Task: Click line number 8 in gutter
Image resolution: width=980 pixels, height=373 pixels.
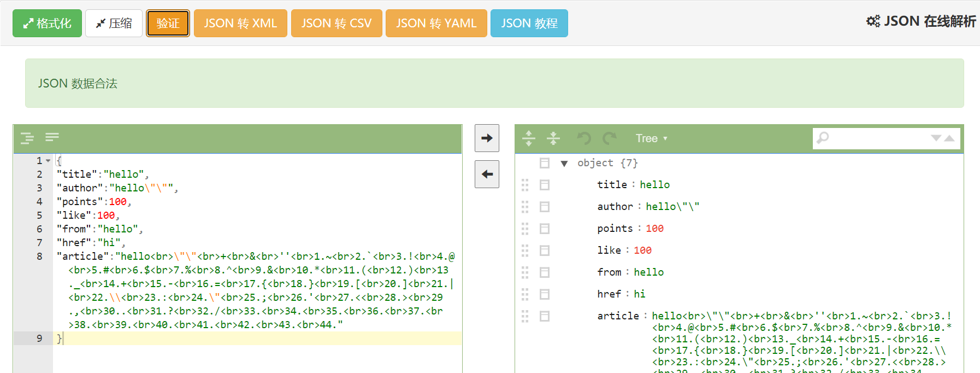Action: click(39, 257)
